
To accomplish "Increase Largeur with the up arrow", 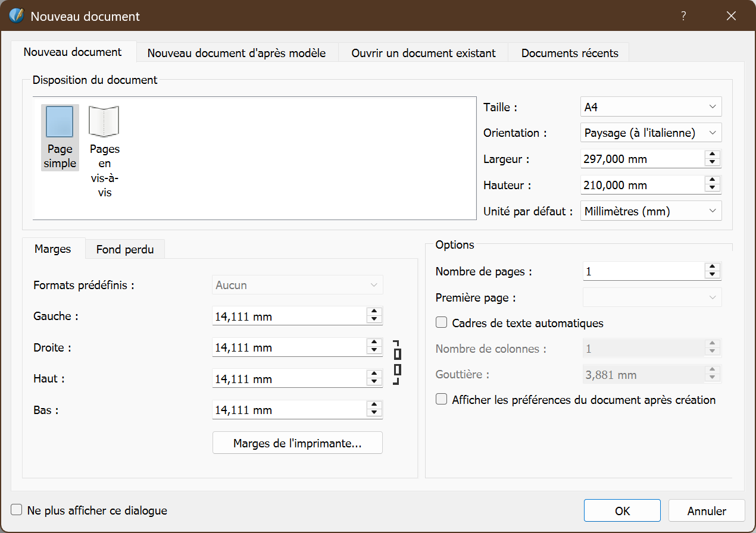I will [713, 155].
